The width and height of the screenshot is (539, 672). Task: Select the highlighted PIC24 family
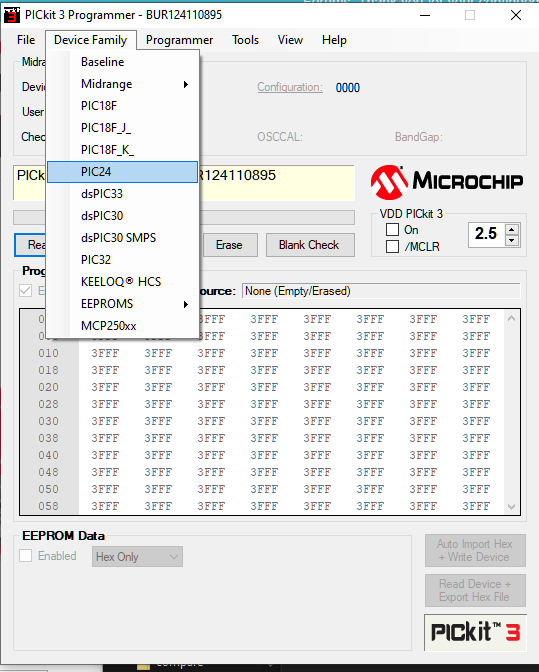(x=123, y=172)
